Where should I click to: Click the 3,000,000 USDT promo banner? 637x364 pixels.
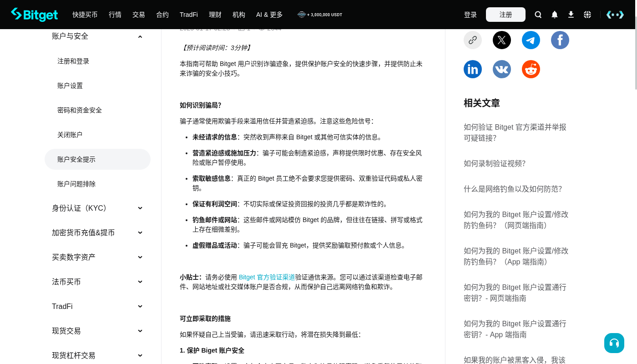[x=320, y=15]
